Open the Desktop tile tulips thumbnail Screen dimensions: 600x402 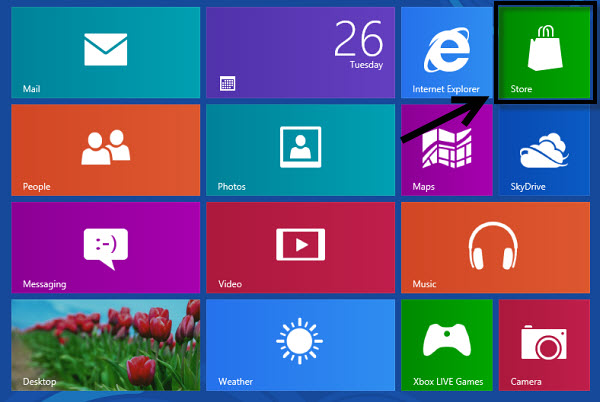click(x=105, y=338)
